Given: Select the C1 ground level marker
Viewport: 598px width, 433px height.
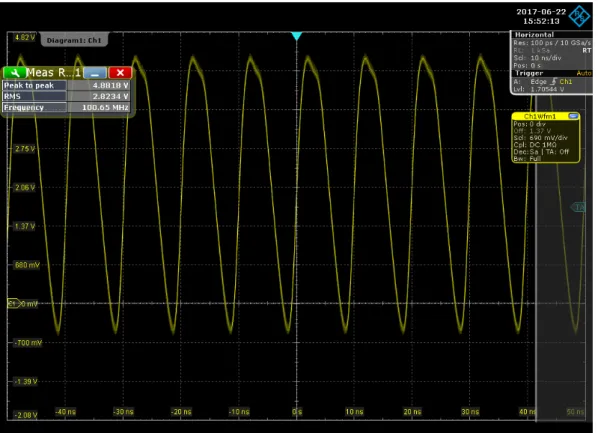Looking at the screenshot, I should 14,304.
